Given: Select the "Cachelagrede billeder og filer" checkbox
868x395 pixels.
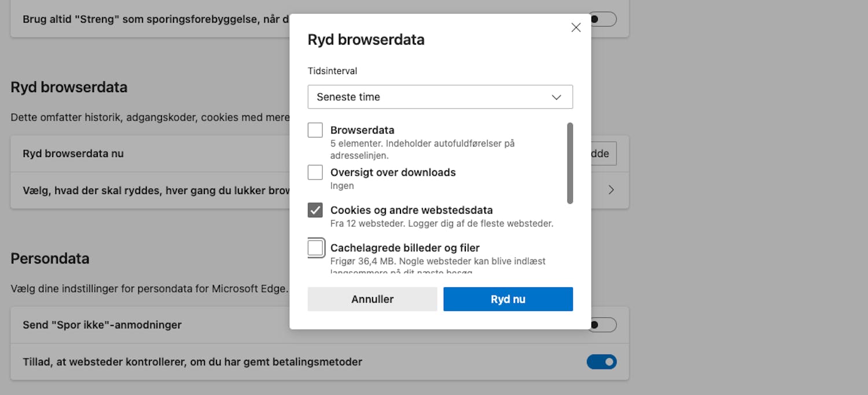Looking at the screenshot, I should pos(316,248).
